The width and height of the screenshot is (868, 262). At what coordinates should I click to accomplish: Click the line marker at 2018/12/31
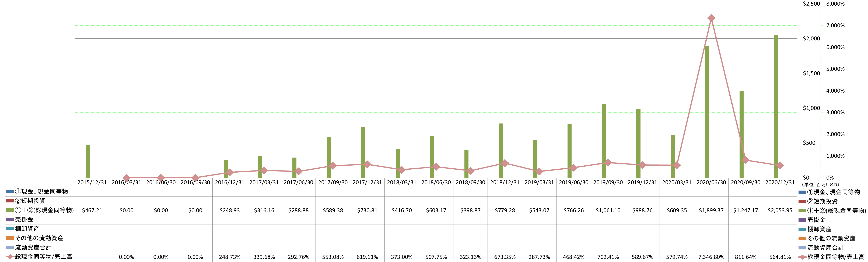pos(505,163)
